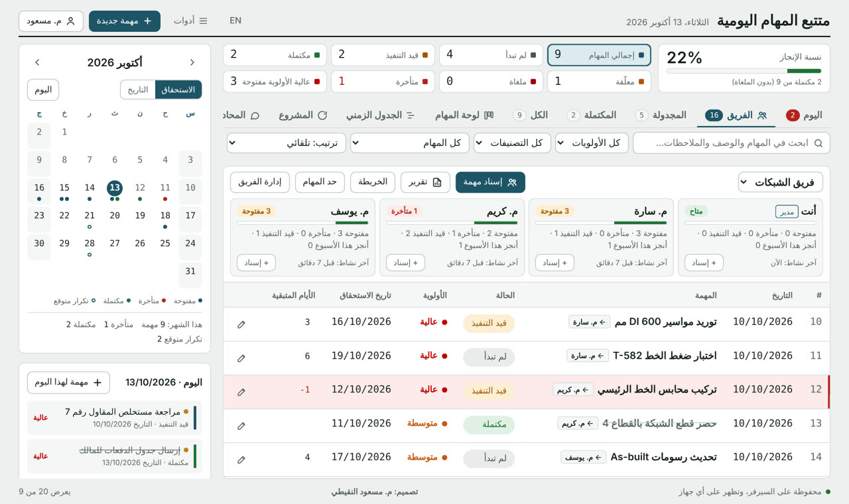Click the إسناد مهمة button
849x504 pixels.
click(490, 182)
